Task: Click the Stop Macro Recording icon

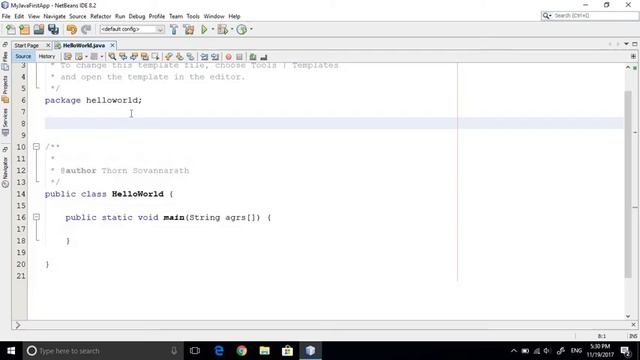Action: [x=240, y=57]
